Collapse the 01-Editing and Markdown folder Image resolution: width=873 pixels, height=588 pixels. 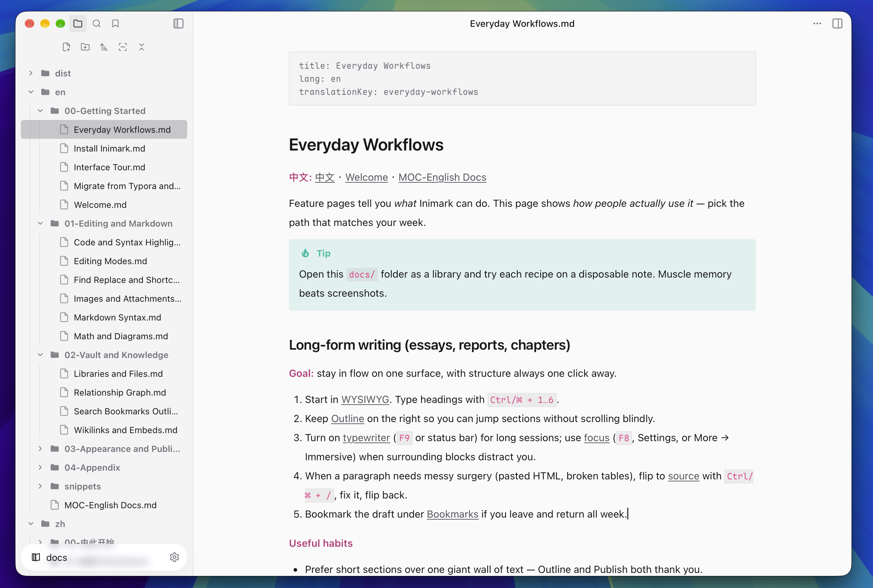point(40,224)
